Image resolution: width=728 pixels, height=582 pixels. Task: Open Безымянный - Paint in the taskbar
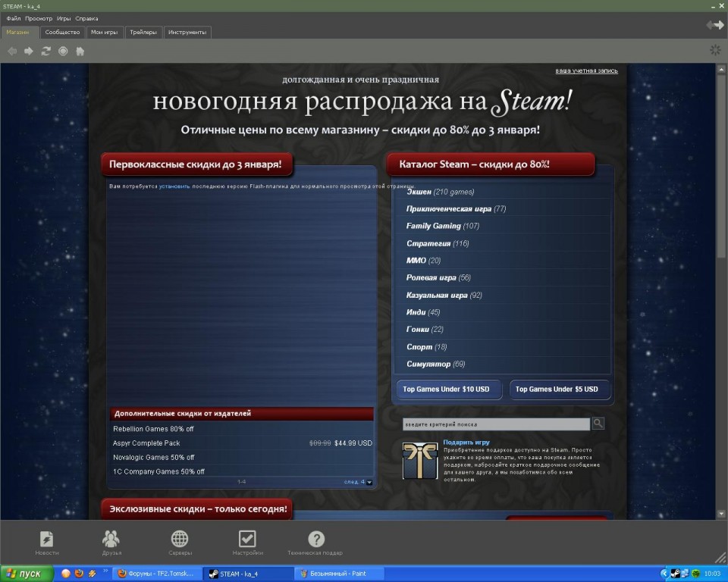[x=341, y=574]
